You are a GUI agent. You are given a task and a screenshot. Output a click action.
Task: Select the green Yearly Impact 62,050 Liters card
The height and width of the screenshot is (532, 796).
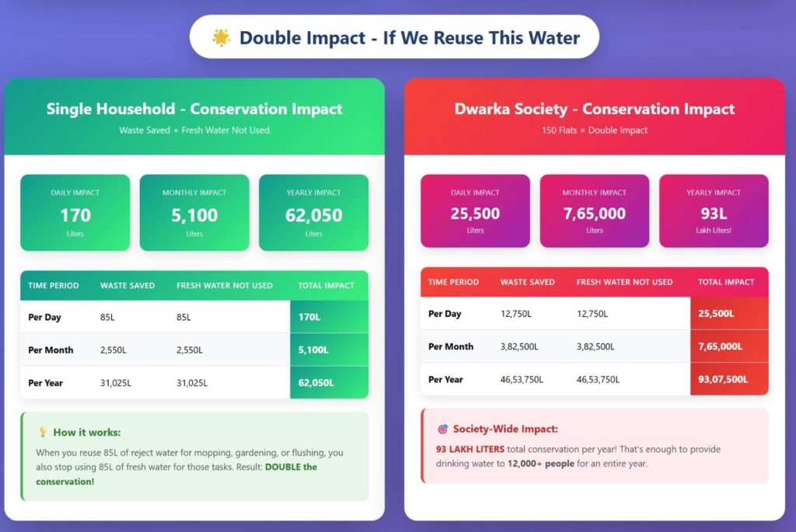point(313,213)
